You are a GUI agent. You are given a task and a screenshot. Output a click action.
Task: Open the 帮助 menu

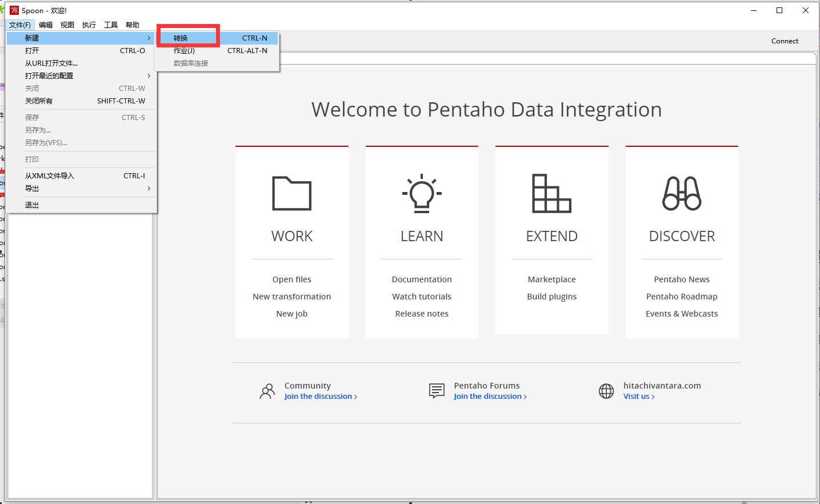coord(133,25)
